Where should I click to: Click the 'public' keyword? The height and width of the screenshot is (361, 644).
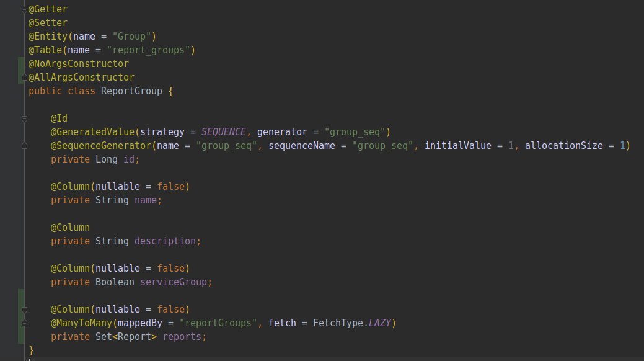pyautogui.click(x=45, y=91)
